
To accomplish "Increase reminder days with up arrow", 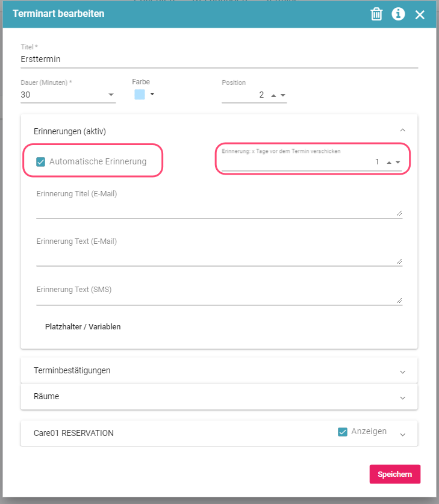I will point(389,163).
